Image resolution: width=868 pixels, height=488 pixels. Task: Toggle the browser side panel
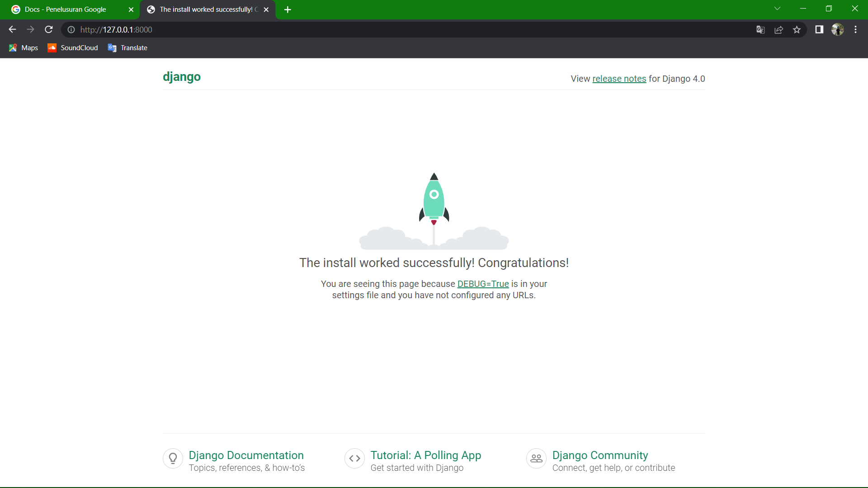819,29
